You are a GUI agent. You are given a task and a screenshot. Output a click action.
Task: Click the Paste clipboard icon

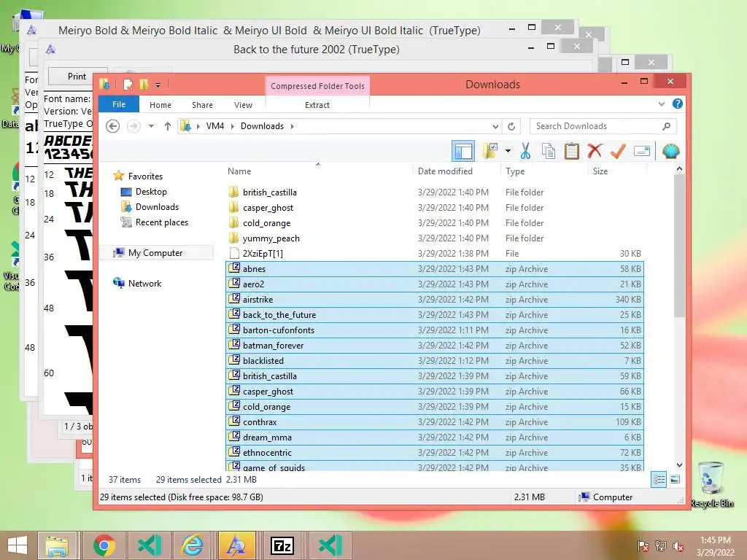coord(571,151)
